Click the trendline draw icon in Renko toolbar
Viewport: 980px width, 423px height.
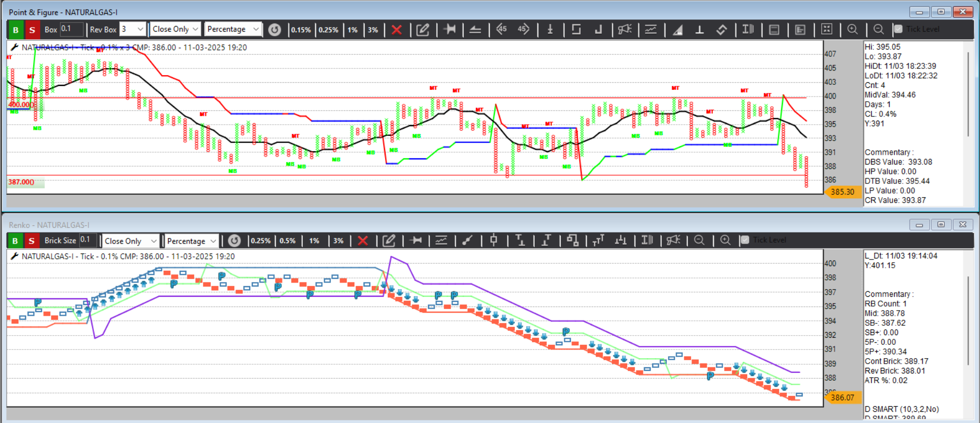[x=467, y=240]
